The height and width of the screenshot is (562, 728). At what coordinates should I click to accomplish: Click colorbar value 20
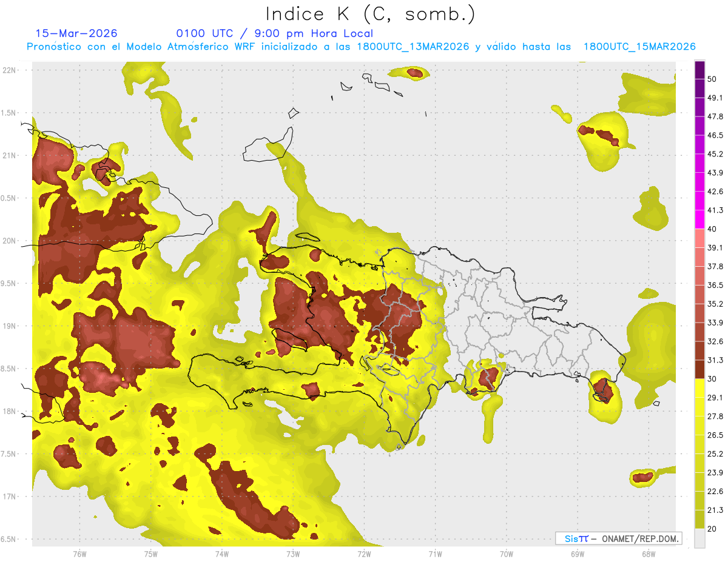[712, 529]
